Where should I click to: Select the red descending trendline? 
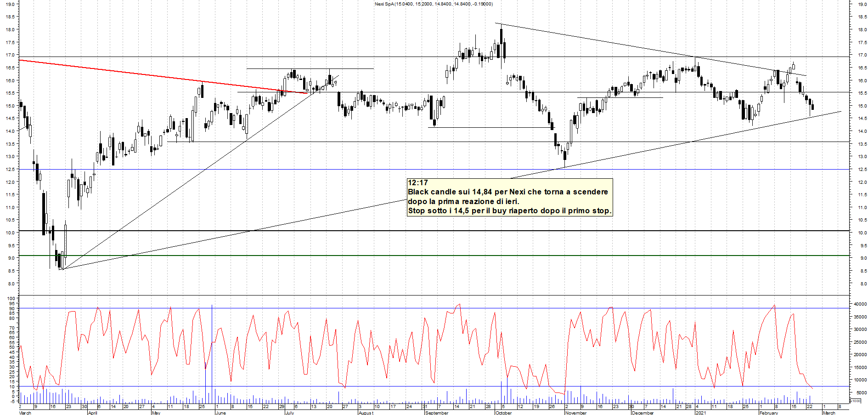(163, 77)
